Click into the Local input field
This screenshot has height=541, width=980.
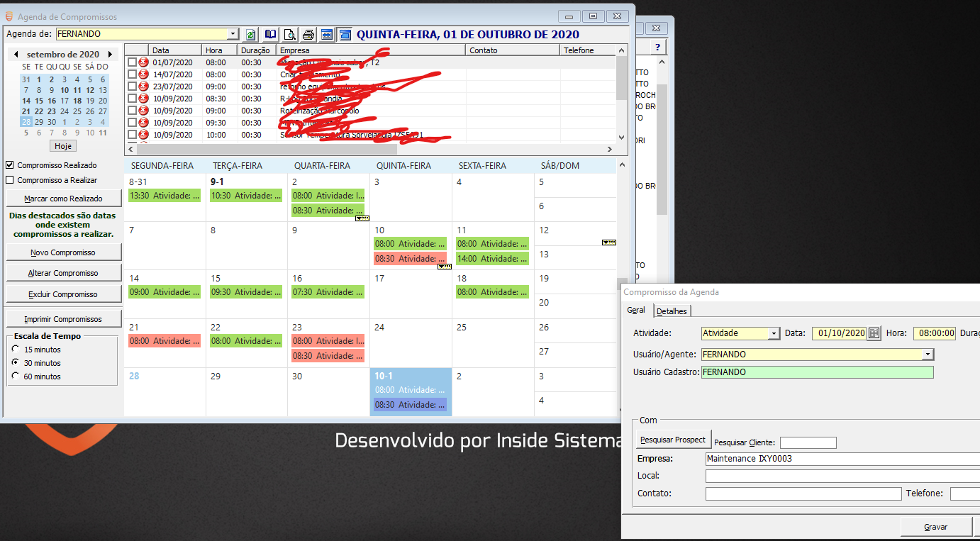[x=842, y=476]
